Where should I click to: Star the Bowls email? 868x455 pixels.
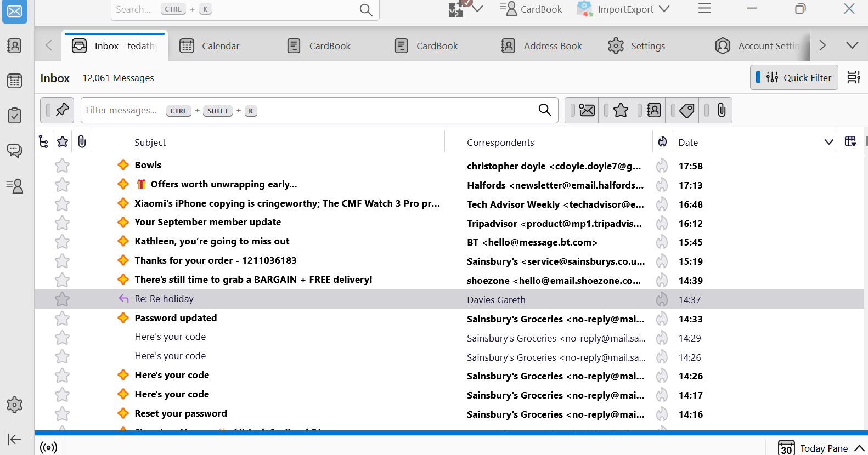coord(63,166)
